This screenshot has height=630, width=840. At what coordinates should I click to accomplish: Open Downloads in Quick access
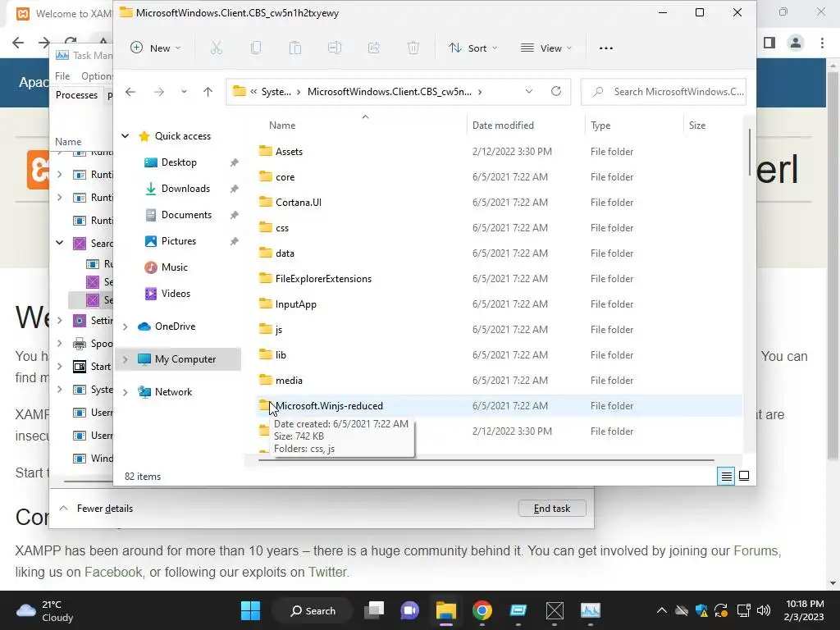(185, 189)
